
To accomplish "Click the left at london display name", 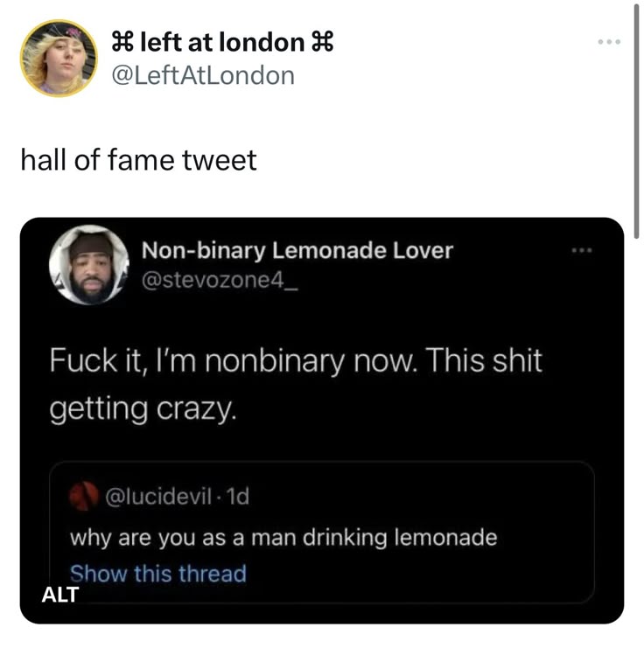I will (x=222, y=42).
